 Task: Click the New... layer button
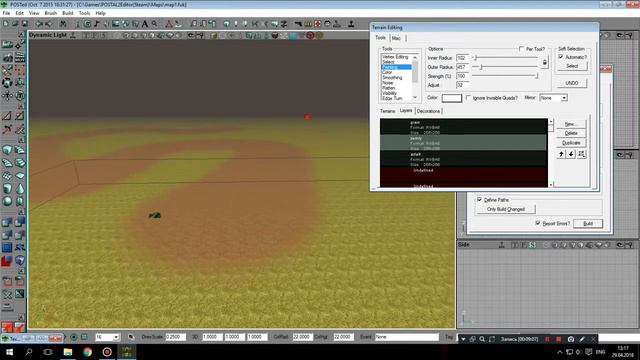tap(571, 124)
